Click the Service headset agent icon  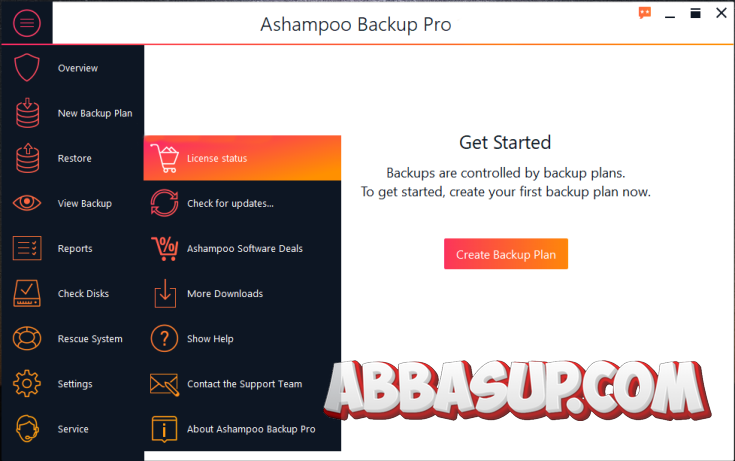tap(27, 429)
